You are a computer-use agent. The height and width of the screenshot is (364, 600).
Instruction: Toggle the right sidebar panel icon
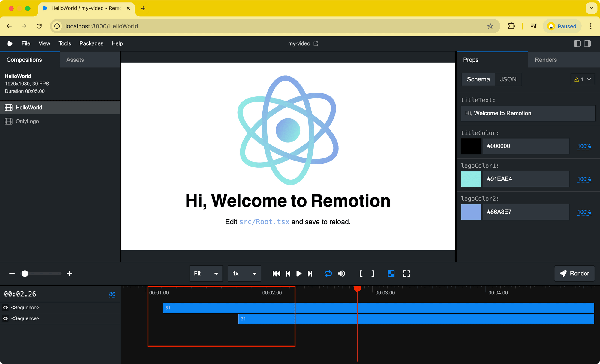pyautogui.click(x=587, y=43)
